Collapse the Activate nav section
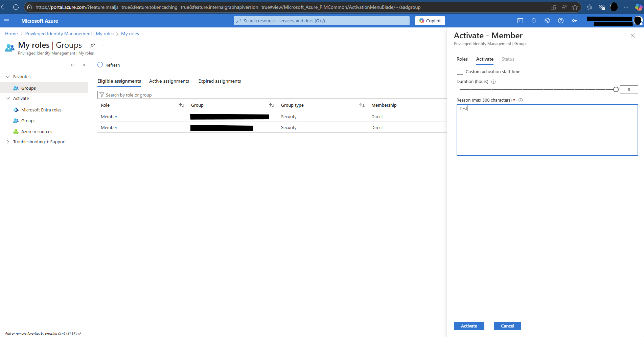The width and height of the screenshot is (644, 337). 8,99
